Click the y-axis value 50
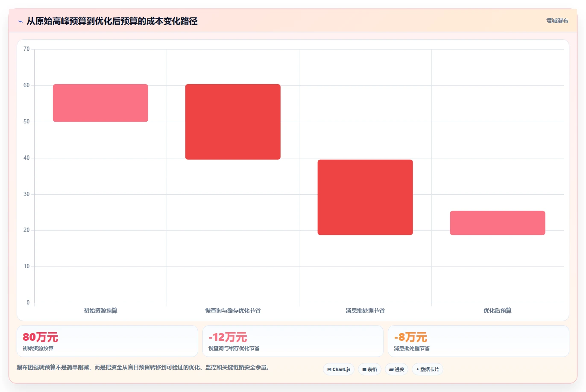Viewport: 586px width, 392px height. point(26,122)
